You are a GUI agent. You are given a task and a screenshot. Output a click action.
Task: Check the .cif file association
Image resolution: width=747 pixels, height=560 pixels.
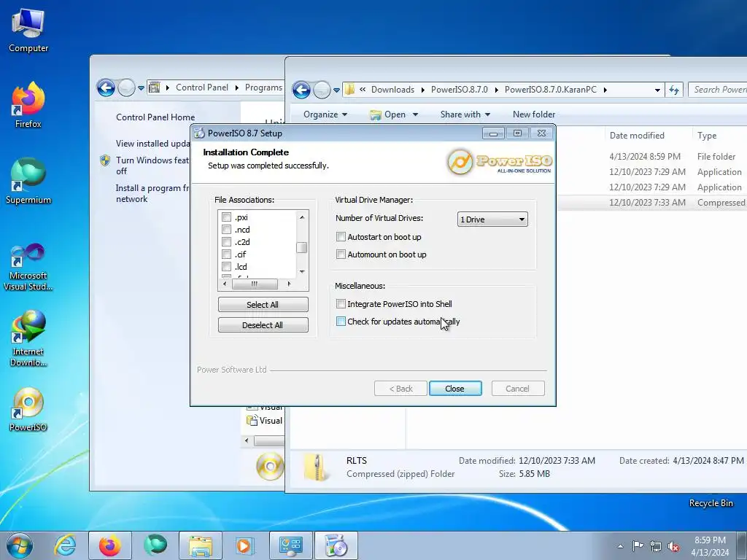(226, 254)
